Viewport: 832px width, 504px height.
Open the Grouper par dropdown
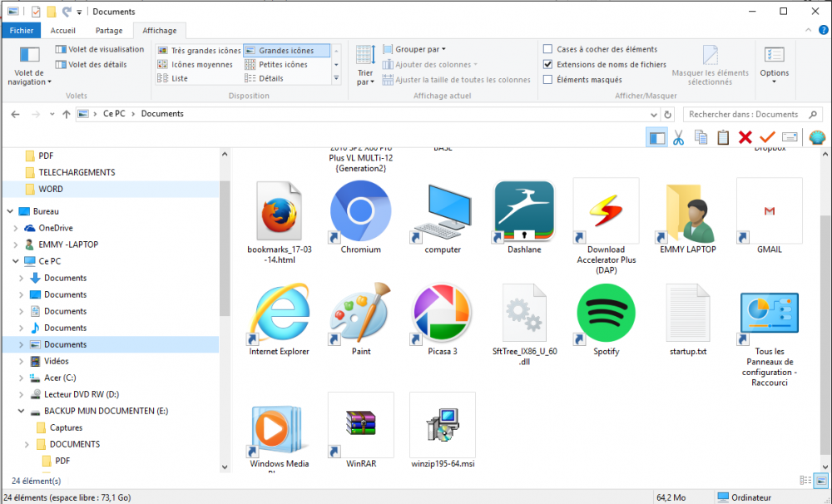point(414,49)
